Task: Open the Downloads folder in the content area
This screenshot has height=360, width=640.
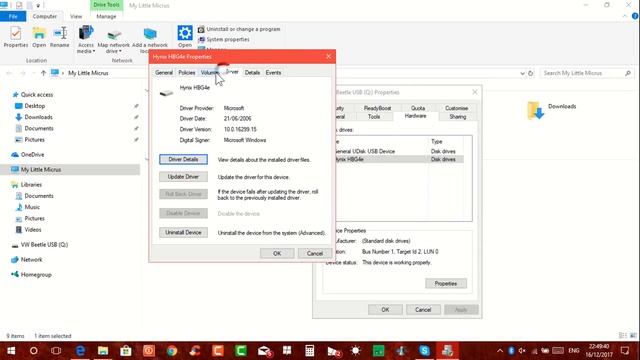Action: tap(552, 110)
